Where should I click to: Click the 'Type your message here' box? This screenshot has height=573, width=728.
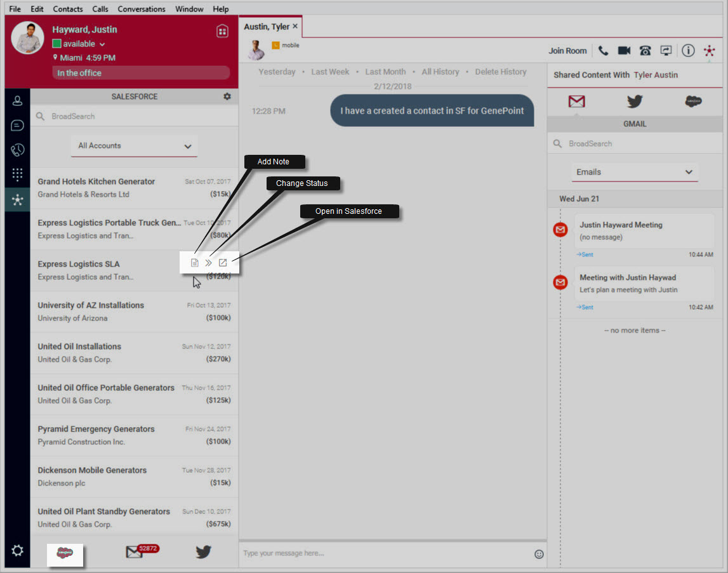[385, 553]
